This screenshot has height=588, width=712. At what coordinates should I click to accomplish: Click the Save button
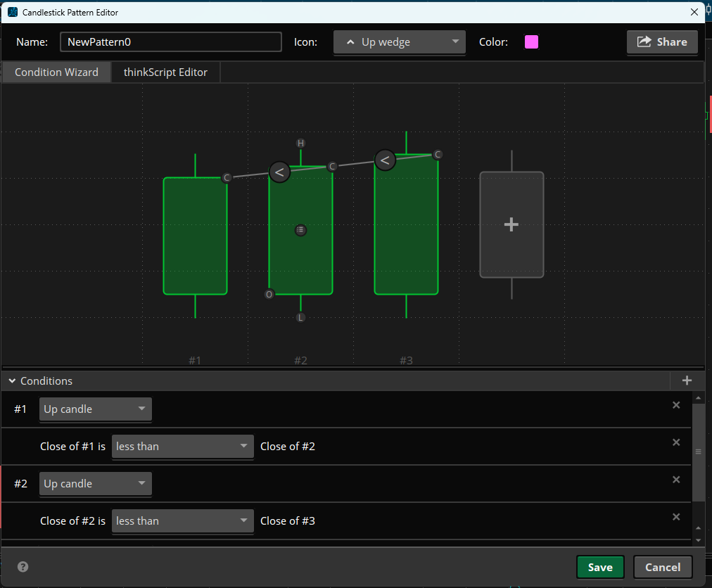click(599, 567)
